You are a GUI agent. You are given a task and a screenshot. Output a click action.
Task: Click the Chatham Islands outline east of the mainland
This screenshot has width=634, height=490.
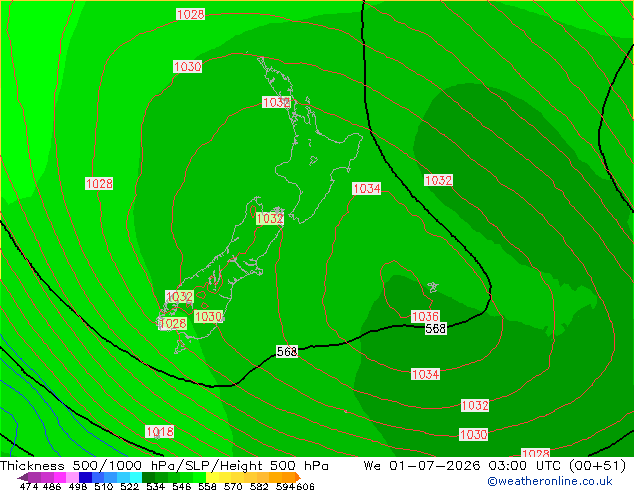click(433, 287)
